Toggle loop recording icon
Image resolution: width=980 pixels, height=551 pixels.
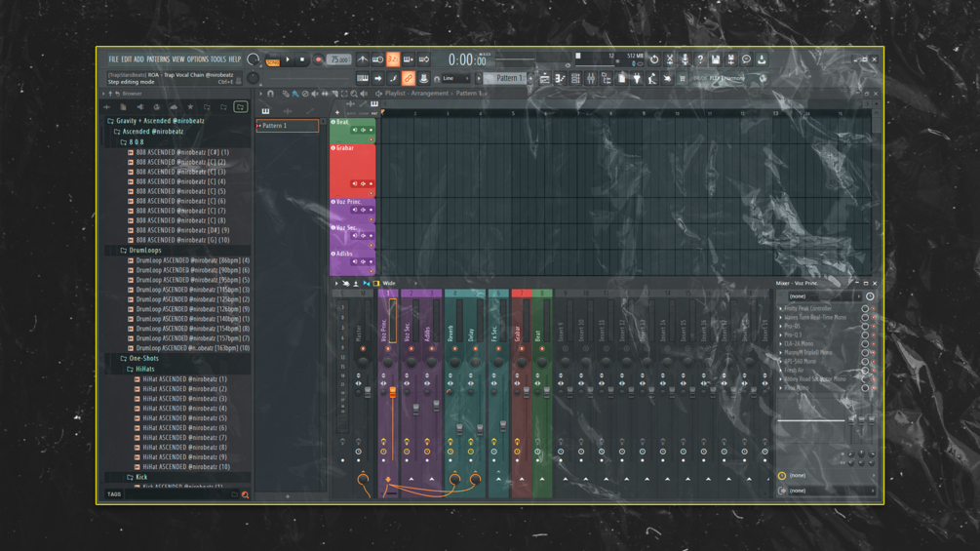[424, 59]
